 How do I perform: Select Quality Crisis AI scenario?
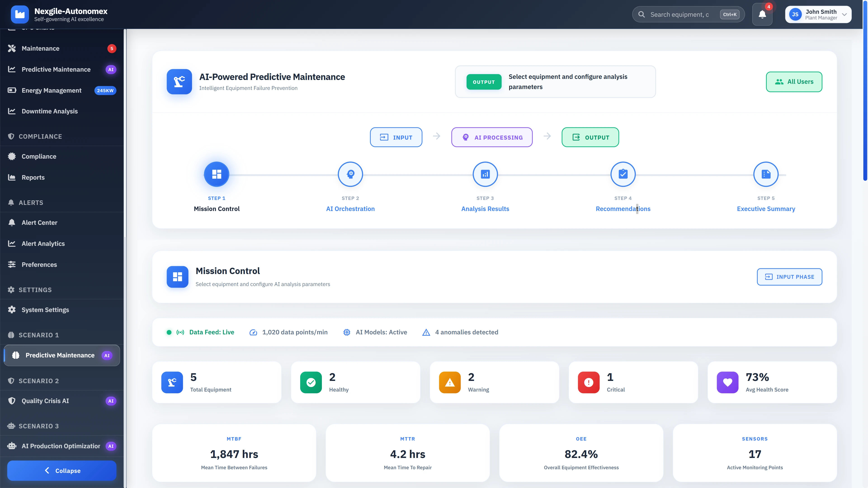45,401
